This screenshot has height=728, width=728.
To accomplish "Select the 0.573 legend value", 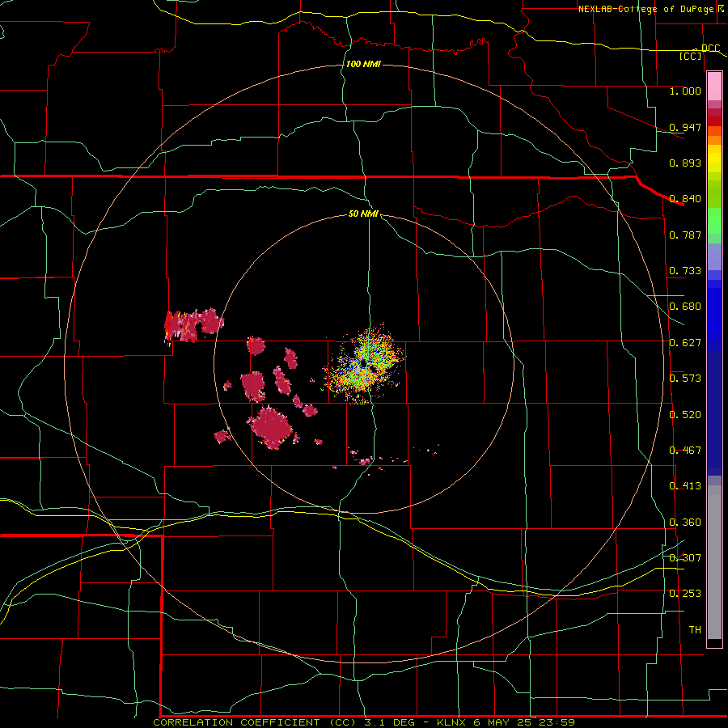I will (x=685, y=379).
